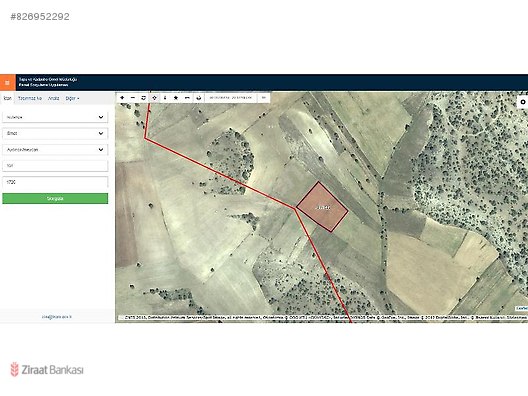The height and width of the screenshot is (396, 528).
Task: Click the info pointer tool icon
Action: point(165,98)
